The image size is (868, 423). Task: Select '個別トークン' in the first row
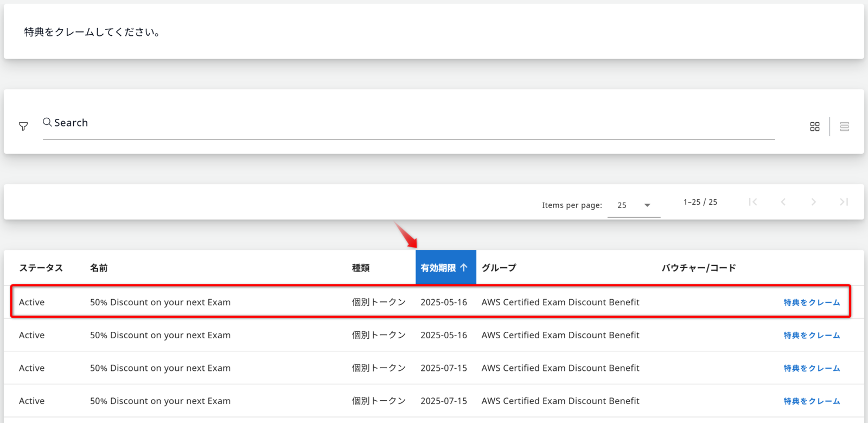point(379,302)
